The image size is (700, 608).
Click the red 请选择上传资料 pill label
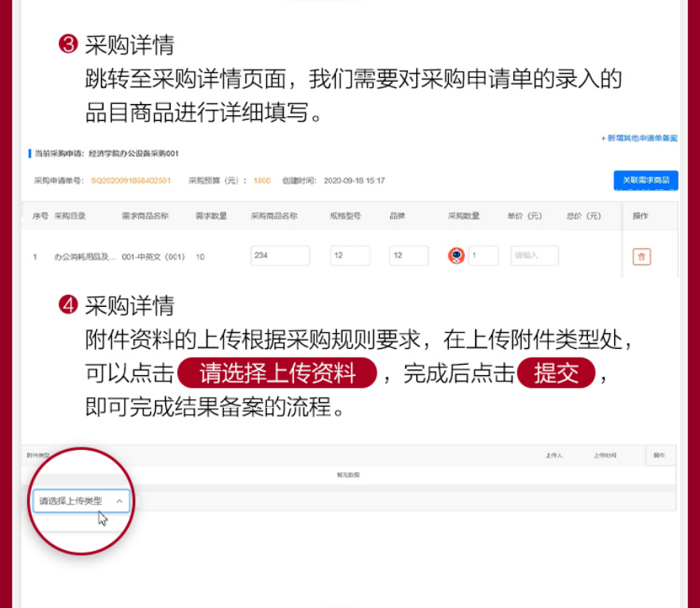tap(277, 373)
